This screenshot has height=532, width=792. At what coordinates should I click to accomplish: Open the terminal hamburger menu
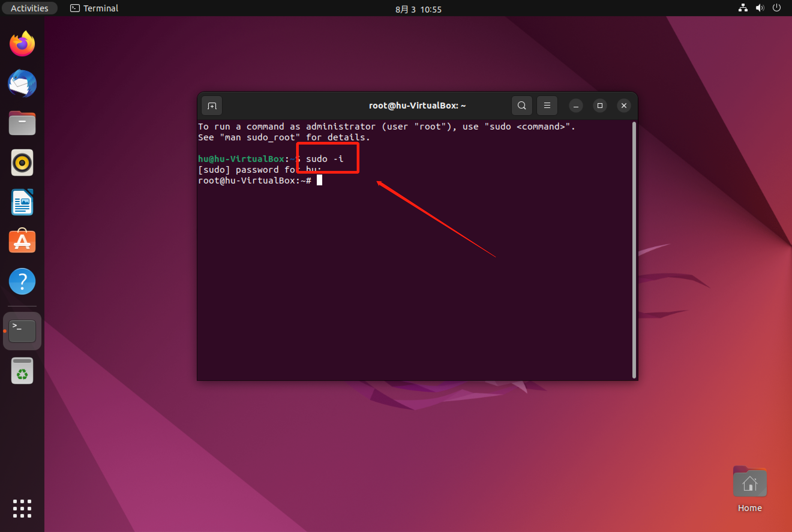tap(547, 106)
